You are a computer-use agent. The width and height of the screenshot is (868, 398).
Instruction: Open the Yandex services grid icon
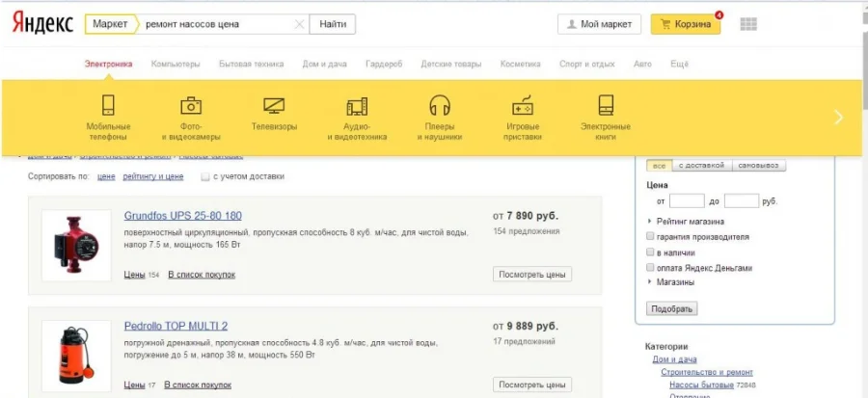[748, 24]
